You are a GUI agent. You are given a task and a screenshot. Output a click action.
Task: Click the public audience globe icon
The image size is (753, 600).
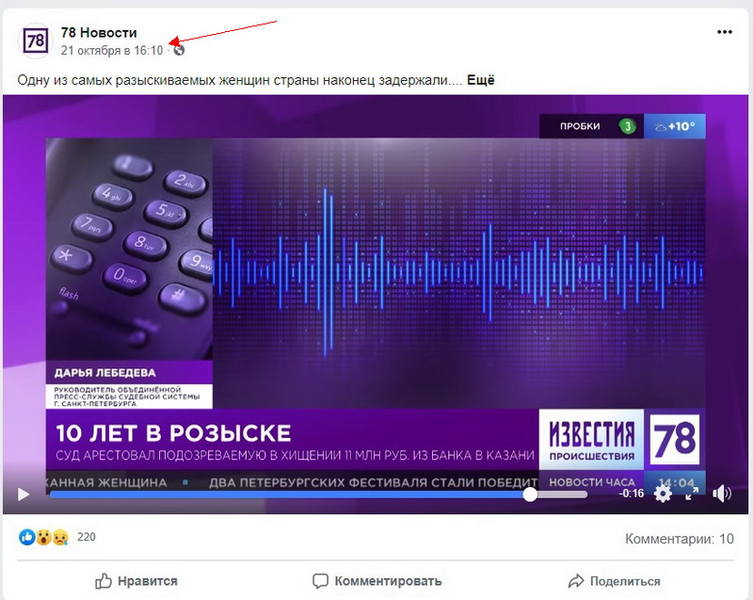(179, 50)
